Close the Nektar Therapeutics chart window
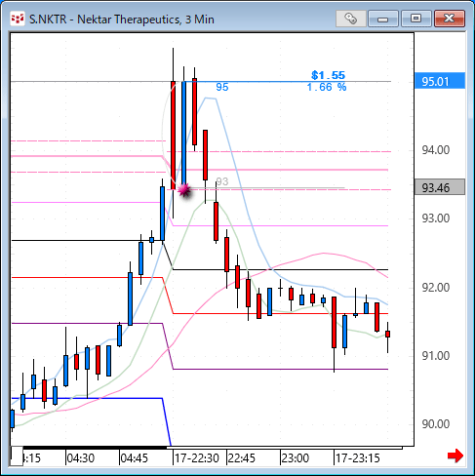This screenshot has height=476, width=475. [450, 19]
